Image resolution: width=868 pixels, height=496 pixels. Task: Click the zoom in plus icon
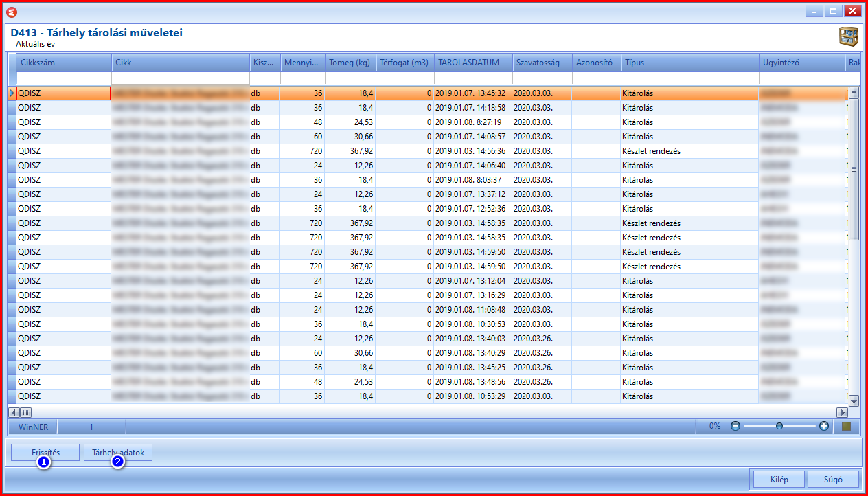823,426
